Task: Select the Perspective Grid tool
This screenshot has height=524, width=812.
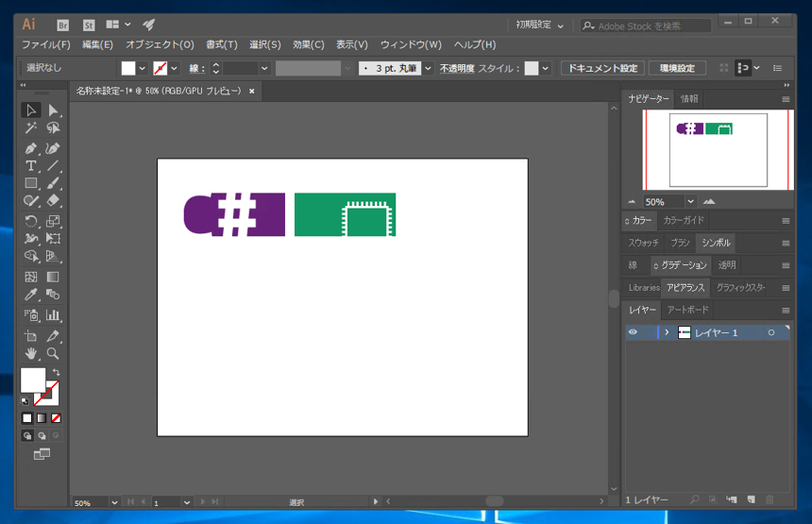Action: (53, 256)
